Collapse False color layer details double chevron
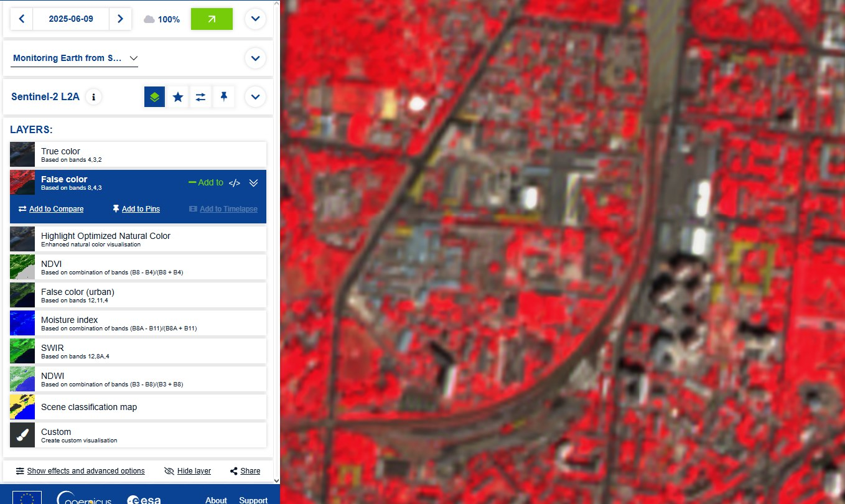The width and height of the screenshot is (845, 504). (253, 183)
